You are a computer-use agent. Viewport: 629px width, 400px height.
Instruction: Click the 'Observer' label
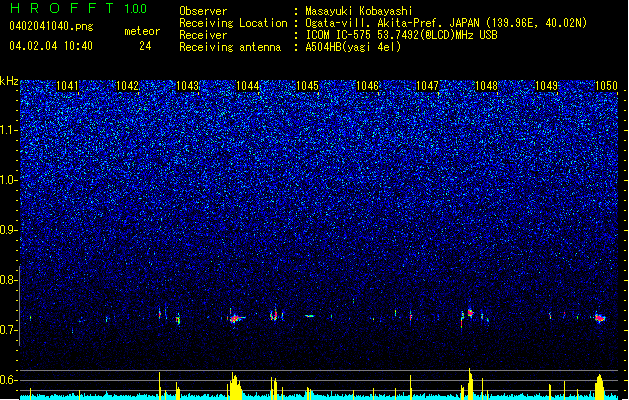[x=203, y=11]
